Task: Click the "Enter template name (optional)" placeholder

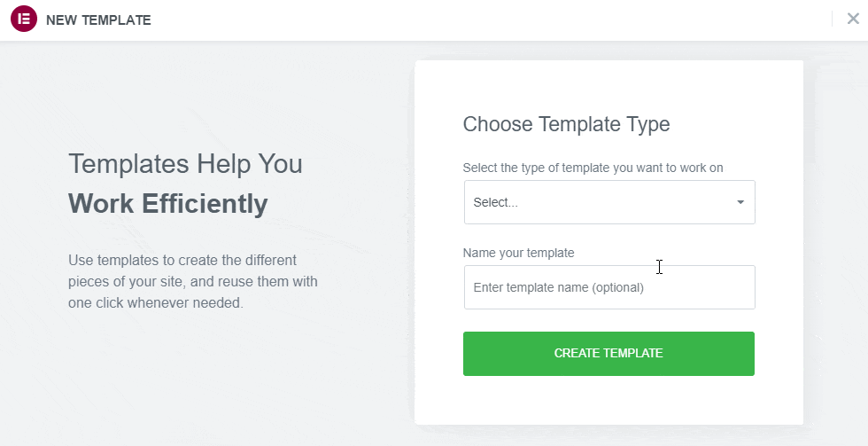Action: click(558, 288)
